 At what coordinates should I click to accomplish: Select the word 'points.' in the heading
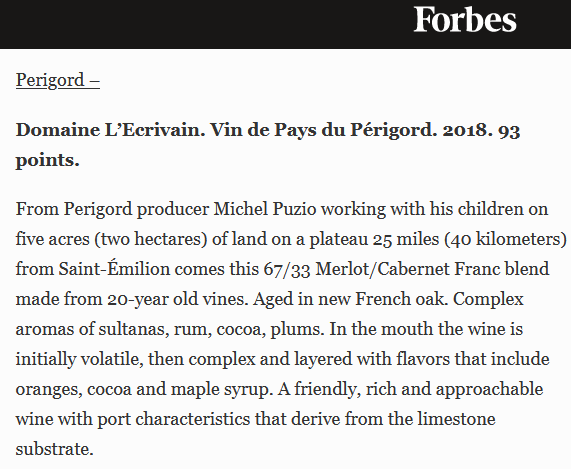click(47, 160)
